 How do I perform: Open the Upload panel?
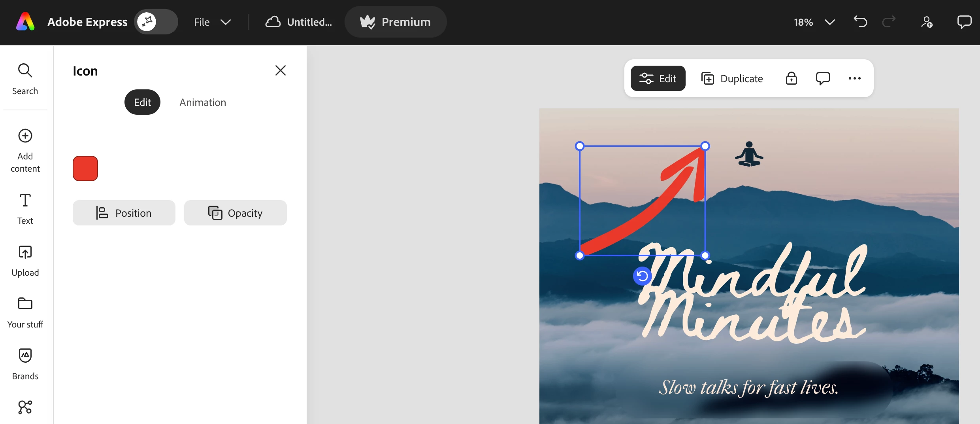25,261
